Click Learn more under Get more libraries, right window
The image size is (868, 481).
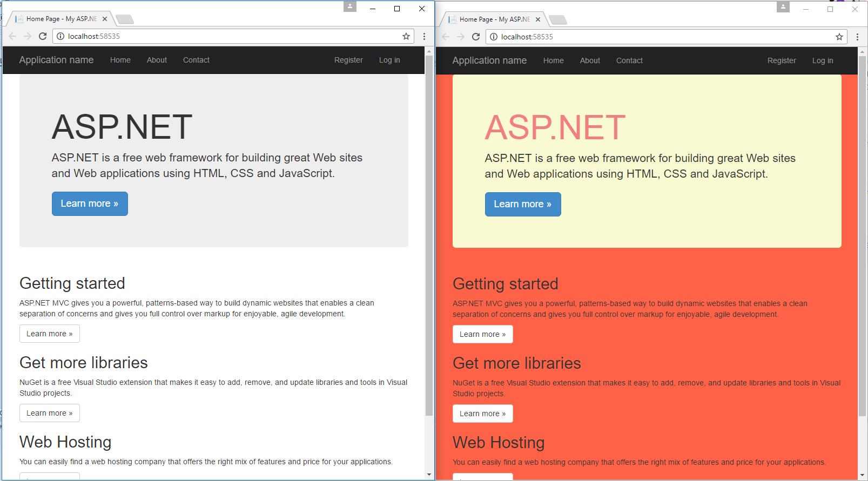483,414
